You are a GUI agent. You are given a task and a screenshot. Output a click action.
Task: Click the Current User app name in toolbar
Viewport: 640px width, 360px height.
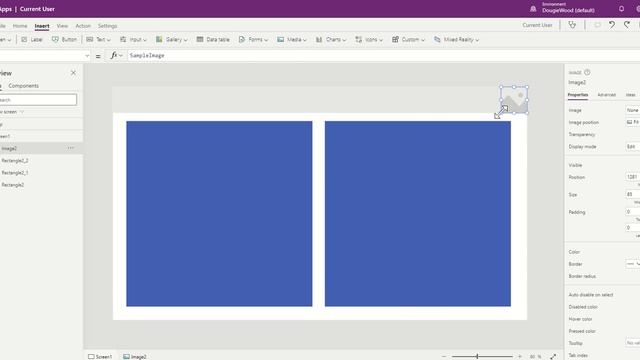pyautogui.click(x=537, y=25)
